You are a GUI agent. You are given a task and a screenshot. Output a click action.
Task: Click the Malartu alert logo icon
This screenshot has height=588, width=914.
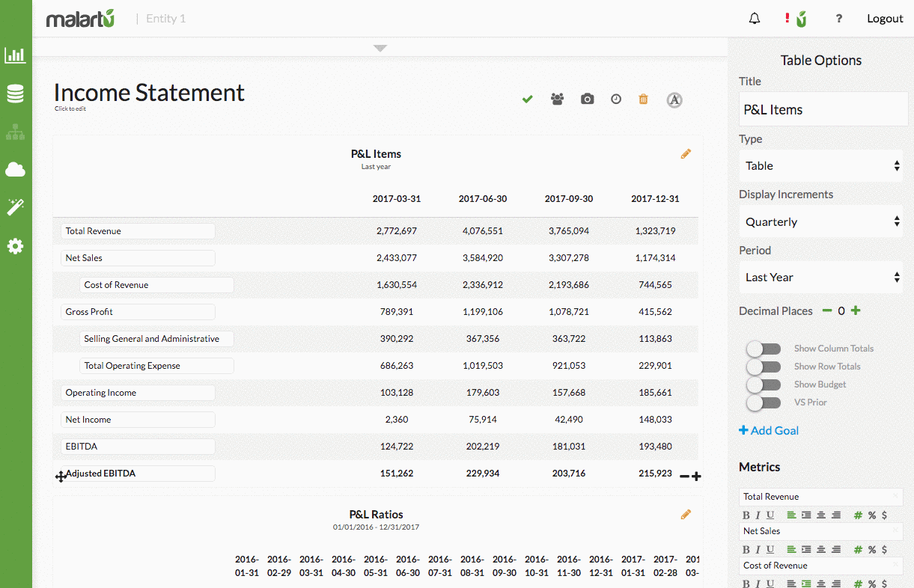point(797,19)
